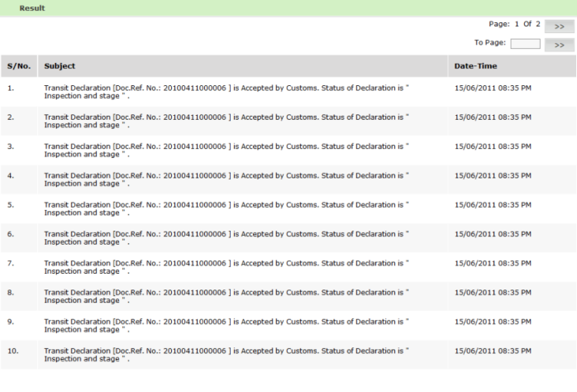Click the To Page input field
577x392 pixels.
[x=525, y=45]
